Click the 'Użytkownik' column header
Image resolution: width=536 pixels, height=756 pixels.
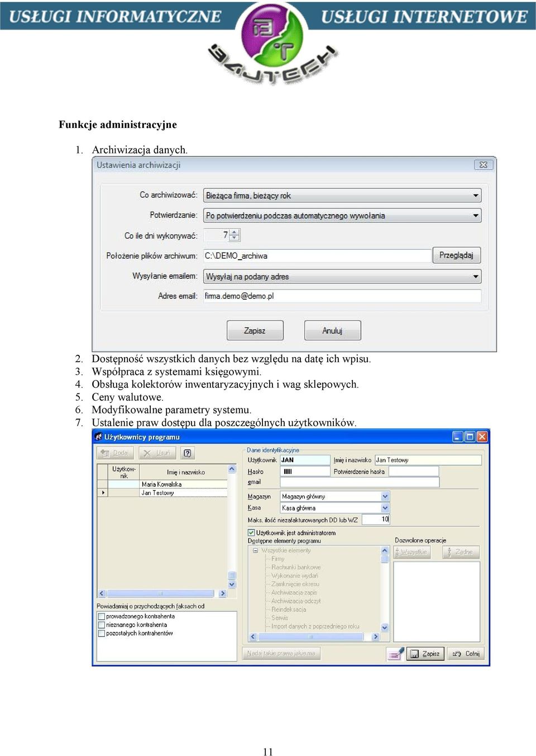click(123, 472)
